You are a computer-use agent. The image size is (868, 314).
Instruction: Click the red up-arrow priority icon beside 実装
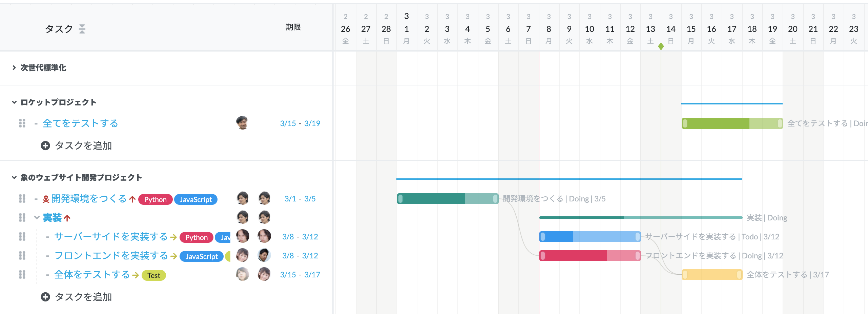pos(67,218)
